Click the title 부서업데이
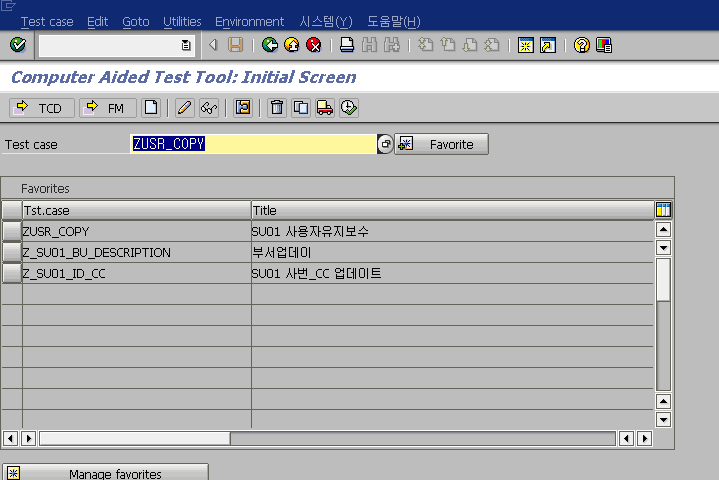Image resolution: width=719 pixels, height=480 pixels. pyautogui.click(x=282, y=253)
